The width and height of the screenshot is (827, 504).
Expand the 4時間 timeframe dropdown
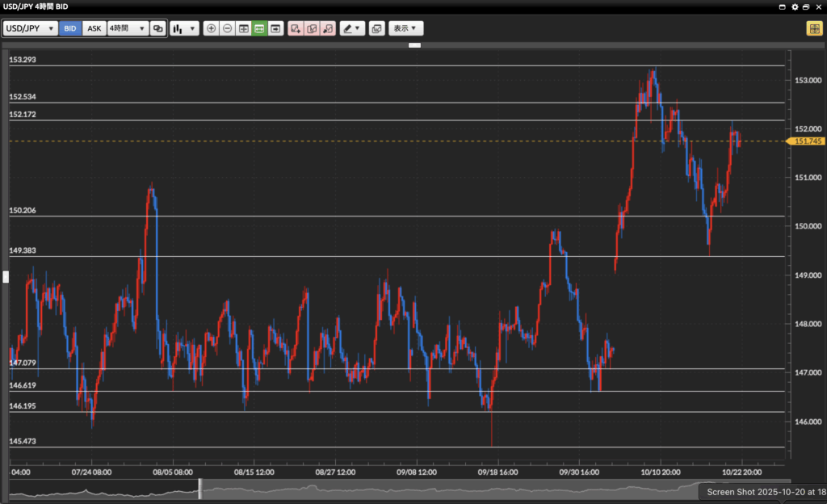(128, 28)
